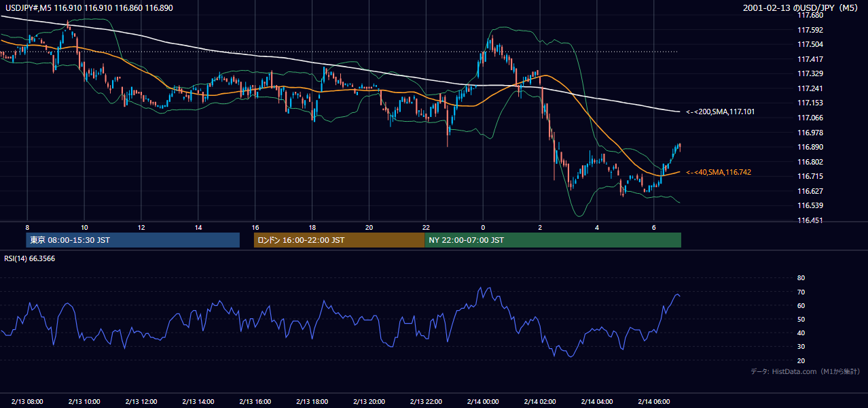Click the 2/14 06:00 time label
The width and height of the screenshot is (868, 408).
pyautogui.click(x=653, y=402)
